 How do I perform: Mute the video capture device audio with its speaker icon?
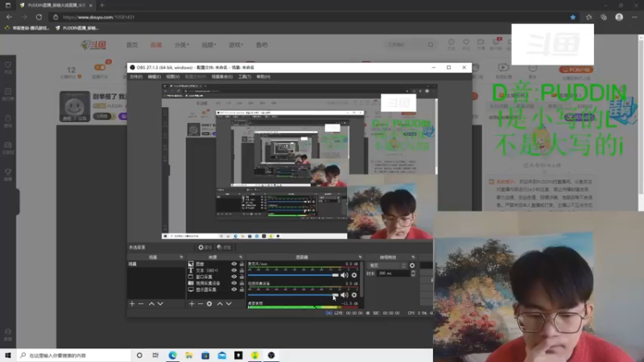pos(345,294)
